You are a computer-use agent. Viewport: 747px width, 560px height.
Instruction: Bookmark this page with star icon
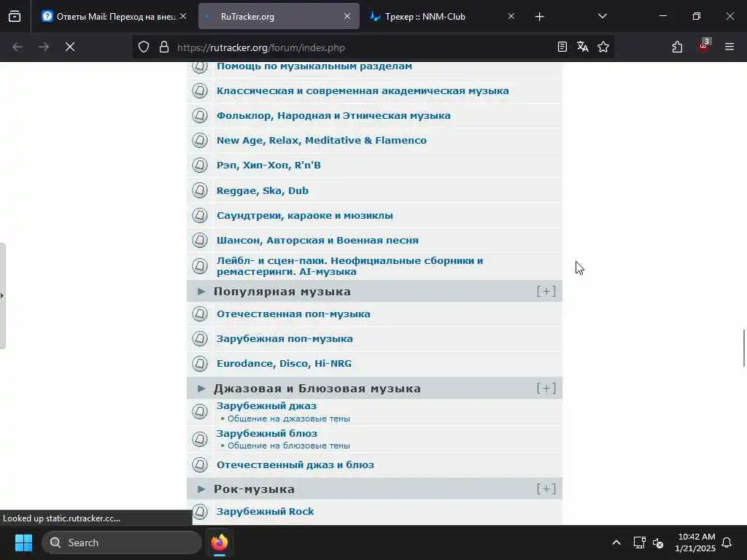(x=603, y=47)
